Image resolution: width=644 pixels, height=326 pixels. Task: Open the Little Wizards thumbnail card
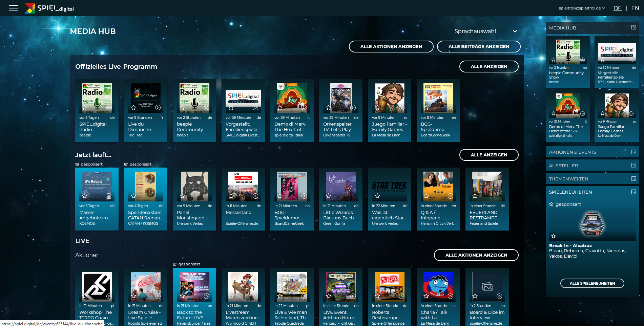pyautogui.click(x=341, y=187)
